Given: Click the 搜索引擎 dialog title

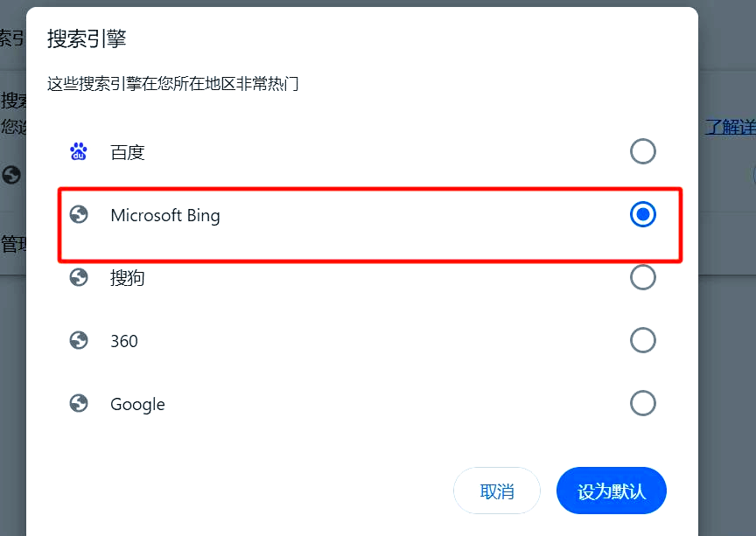Looking at the screenshot, I should 87,38.
